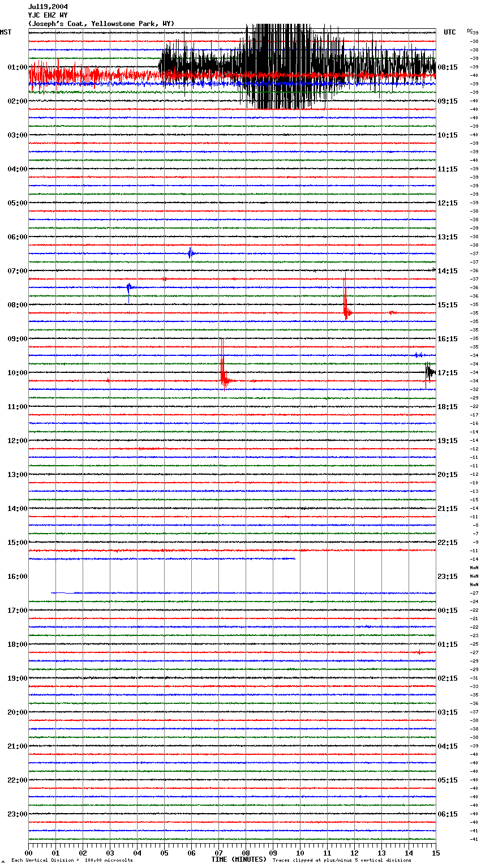
Task: Click the 02:00 MST time label
Action: pos(18,101)
